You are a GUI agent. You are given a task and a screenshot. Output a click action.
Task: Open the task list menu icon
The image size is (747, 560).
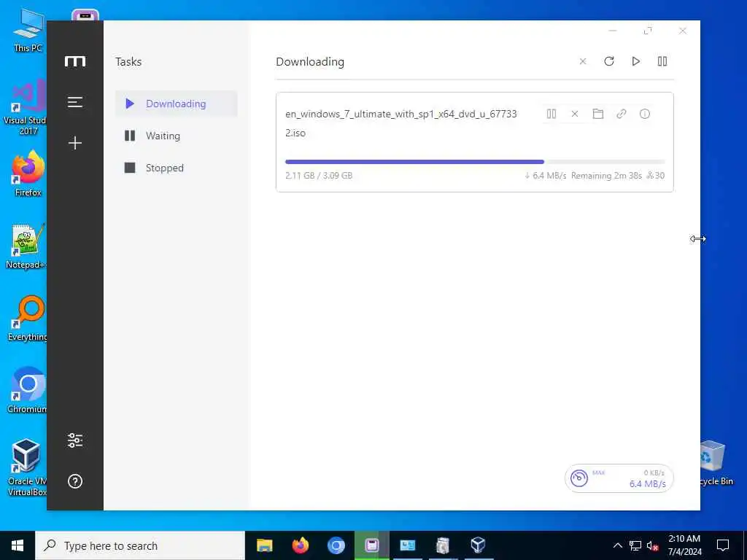pos(75,102)
